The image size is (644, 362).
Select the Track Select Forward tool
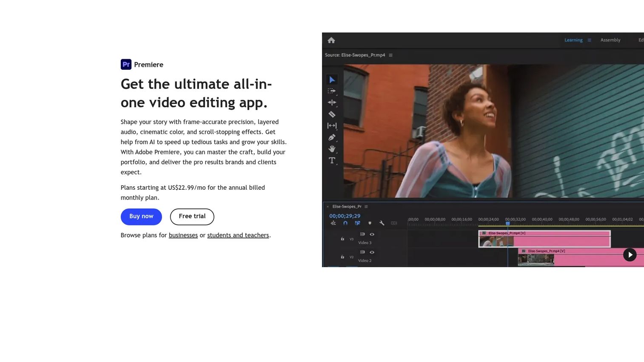(332, 91)
